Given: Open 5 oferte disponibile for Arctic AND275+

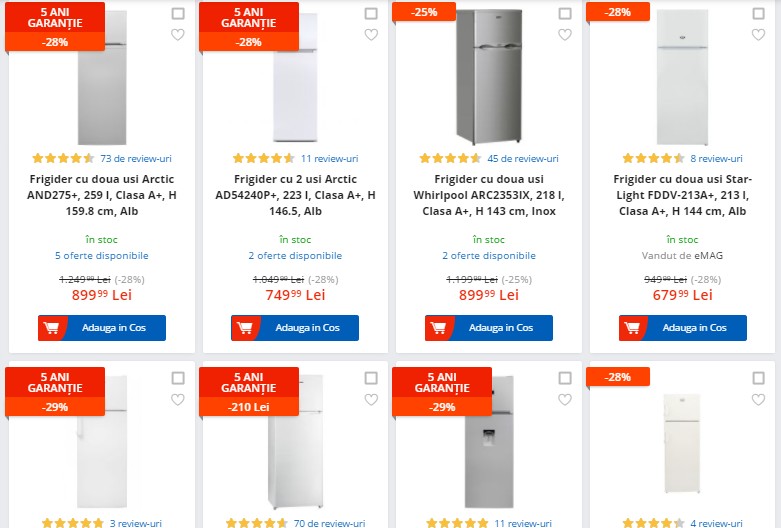Looking at the screenshot, I should 102,256.
